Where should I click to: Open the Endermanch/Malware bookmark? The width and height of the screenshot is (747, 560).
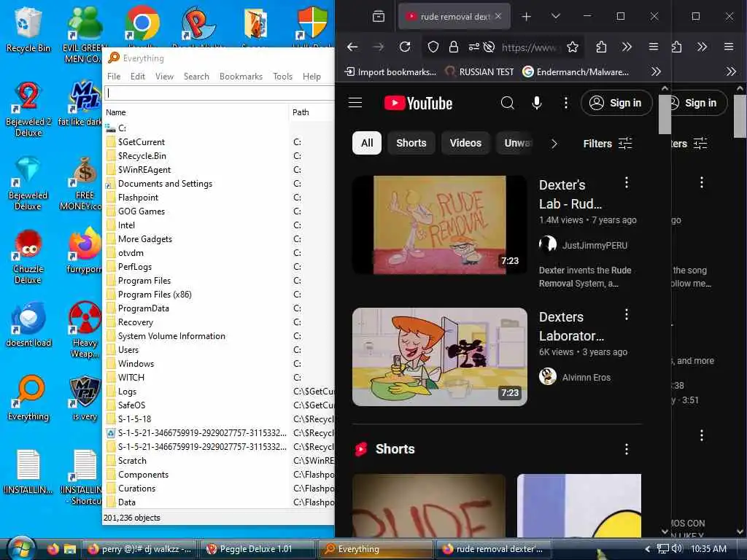tap(576, 72)
